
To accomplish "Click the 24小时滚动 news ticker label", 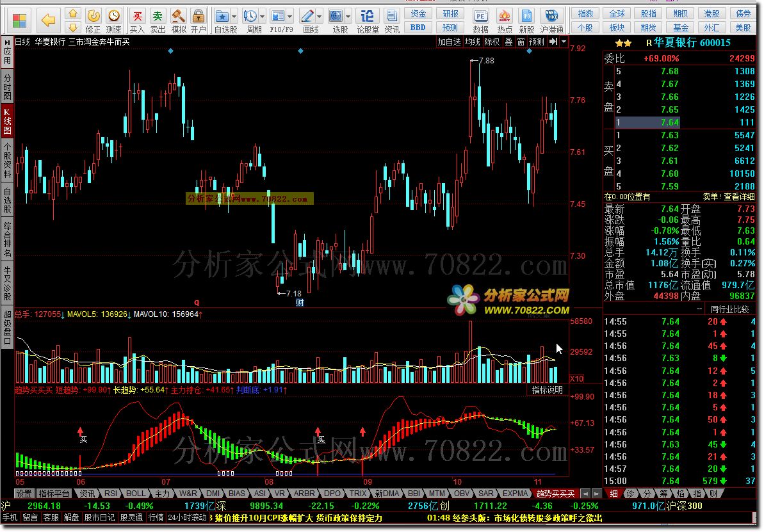I will (x=186, y=517).
